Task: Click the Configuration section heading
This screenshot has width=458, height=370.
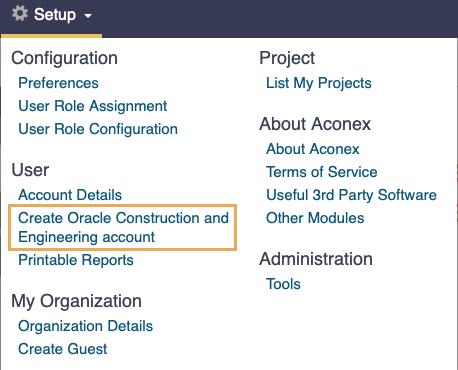Action: [x=64, y=58]
